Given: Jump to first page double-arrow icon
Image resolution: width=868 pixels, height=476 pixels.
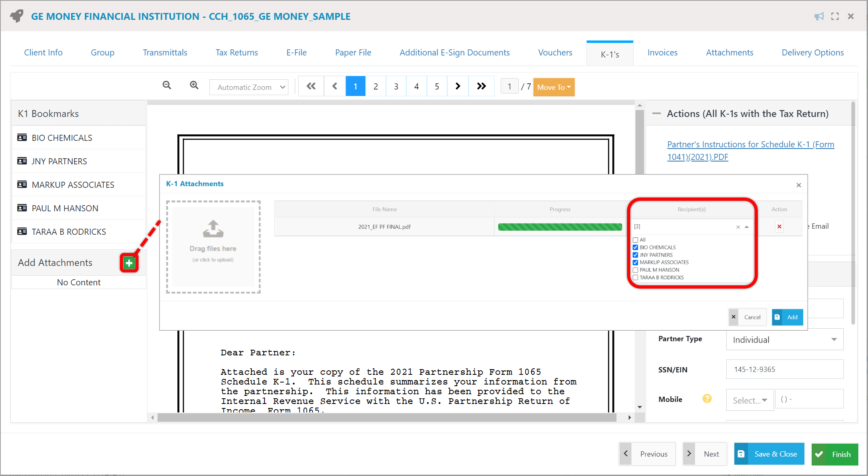Looking at the screenshot, I should point(311,86).
